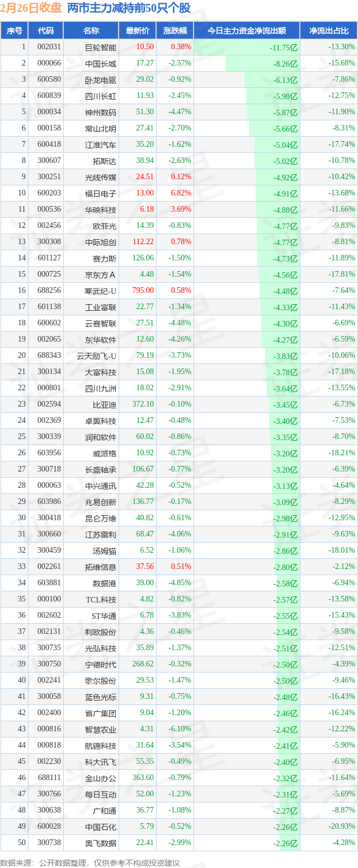Select the stock name 赛力斯

[105, 258]
